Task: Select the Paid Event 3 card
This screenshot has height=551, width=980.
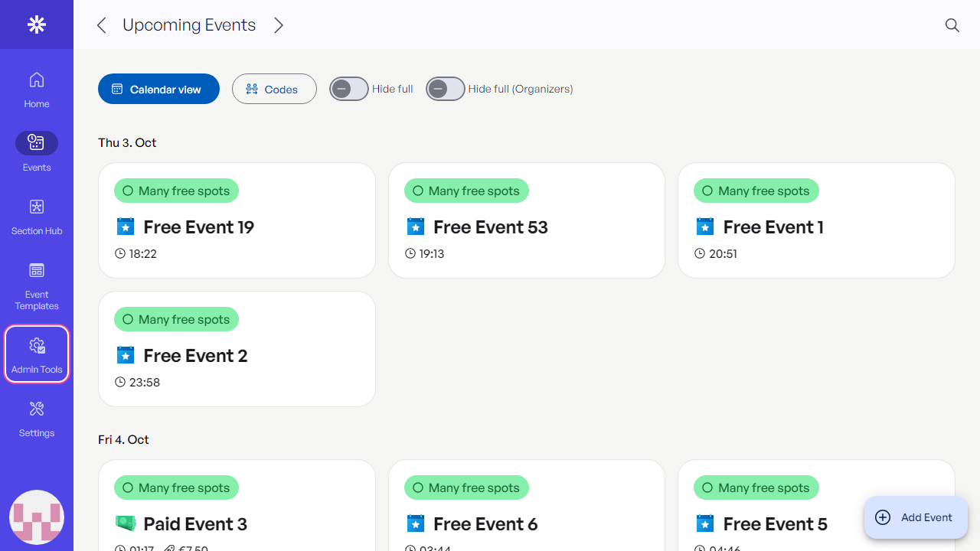Action: point(237,513)
